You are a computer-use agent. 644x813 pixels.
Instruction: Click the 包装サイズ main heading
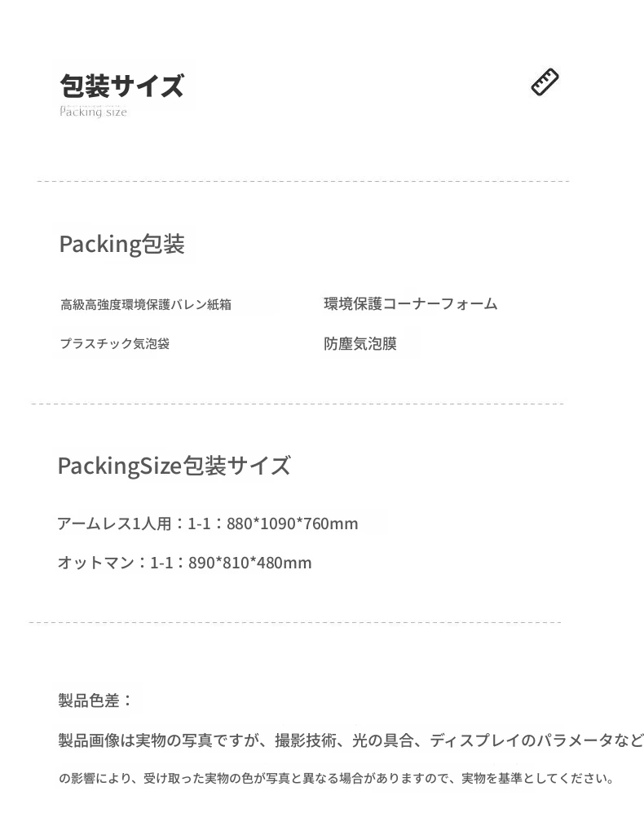(121, 86)
